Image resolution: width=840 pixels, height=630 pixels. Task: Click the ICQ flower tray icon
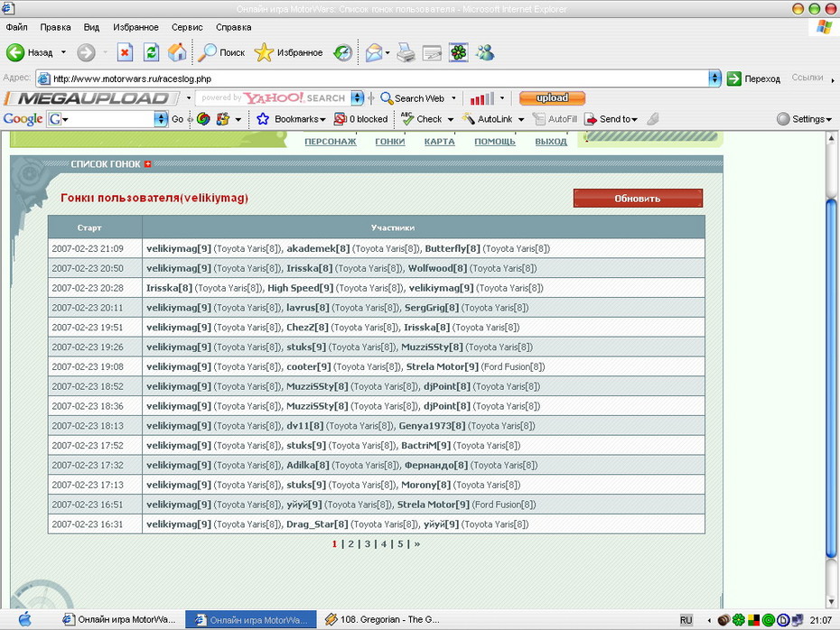(x=739, y=620)
